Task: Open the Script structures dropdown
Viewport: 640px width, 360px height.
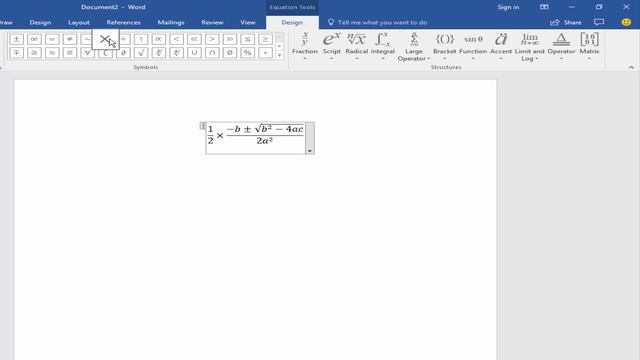Action: point(331,47)
